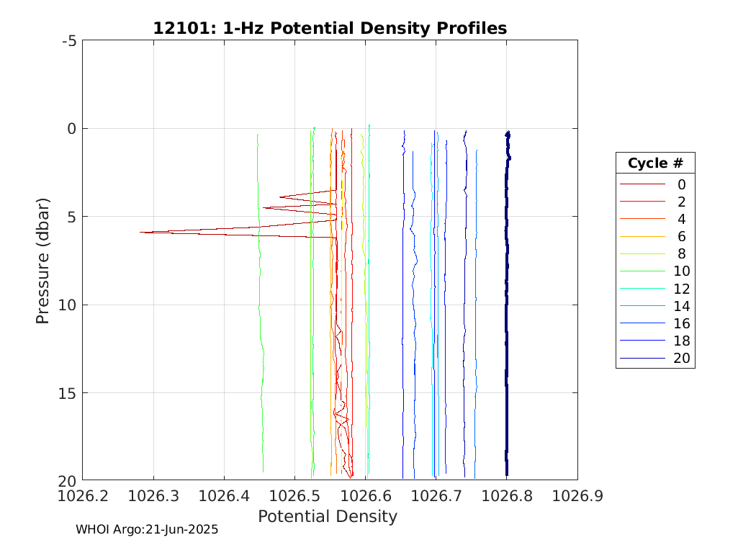The image size is (756, 540).
Task: Select the legend label "8"
Action: coord(681,254)
